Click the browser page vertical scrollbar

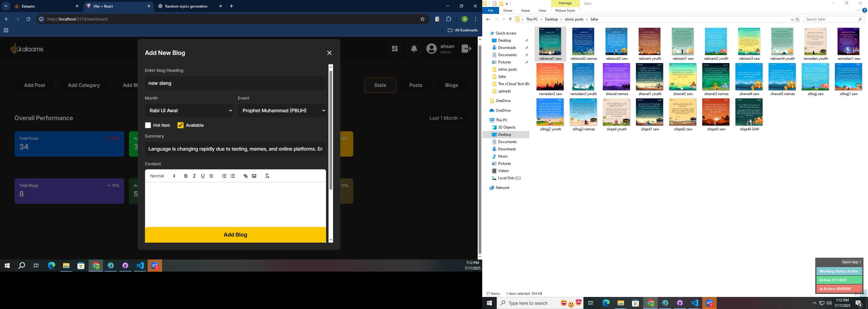[480, 149]
